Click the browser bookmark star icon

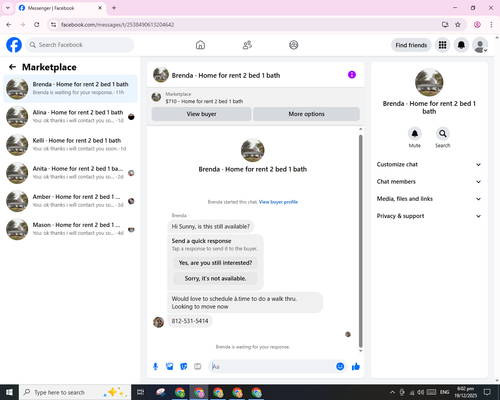coord(458,24)
